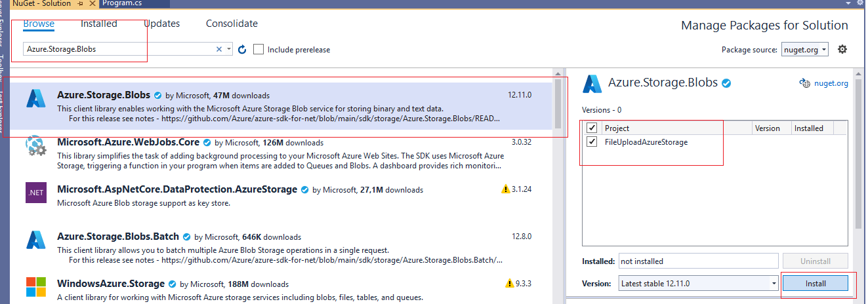868x304 pixels.
Task: Click the warning icon beside version 9.3.3
Action: pos(510,284)
